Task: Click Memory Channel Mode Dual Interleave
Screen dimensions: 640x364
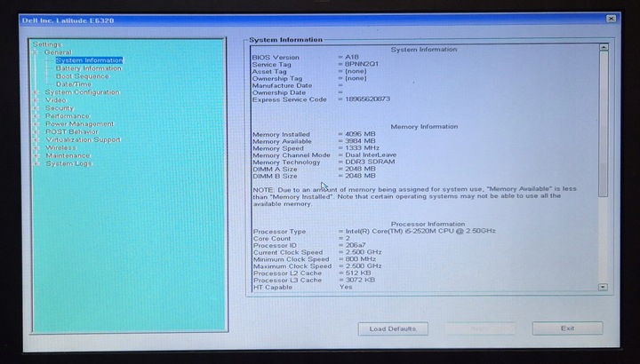Action: click(x=371, y=154)
